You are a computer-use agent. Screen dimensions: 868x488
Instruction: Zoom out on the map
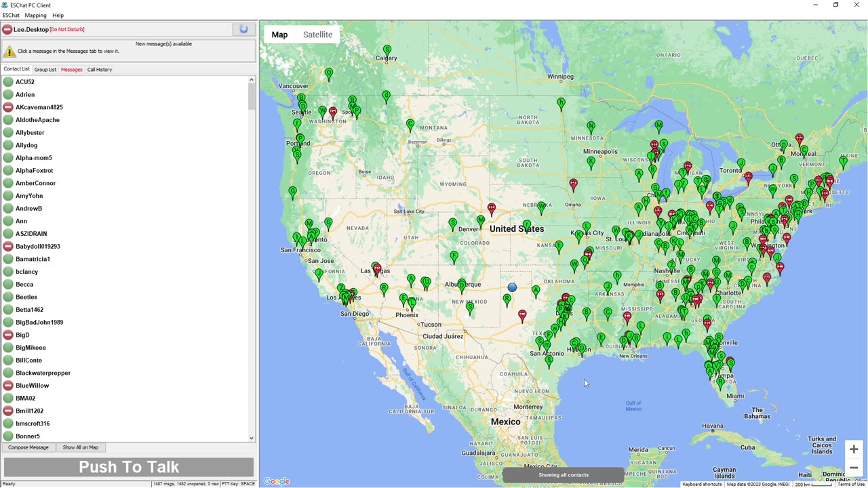click(x=854, y=468)
